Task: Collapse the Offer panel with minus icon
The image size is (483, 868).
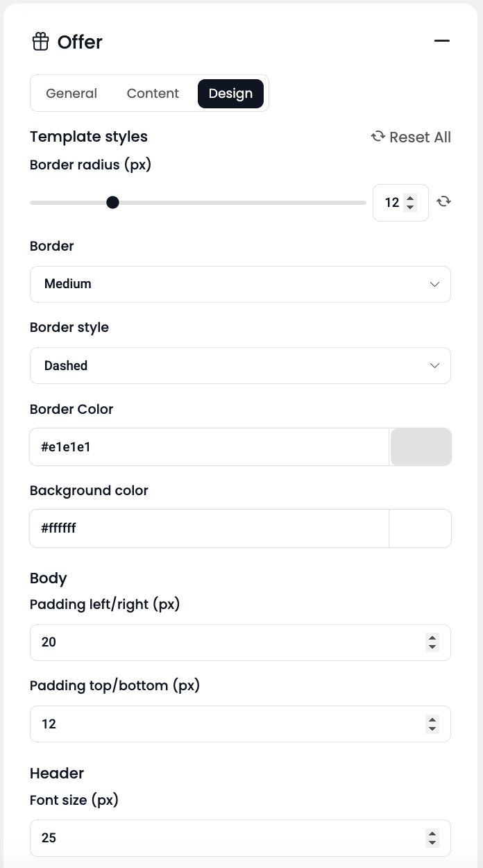Action: coord(442,41)
